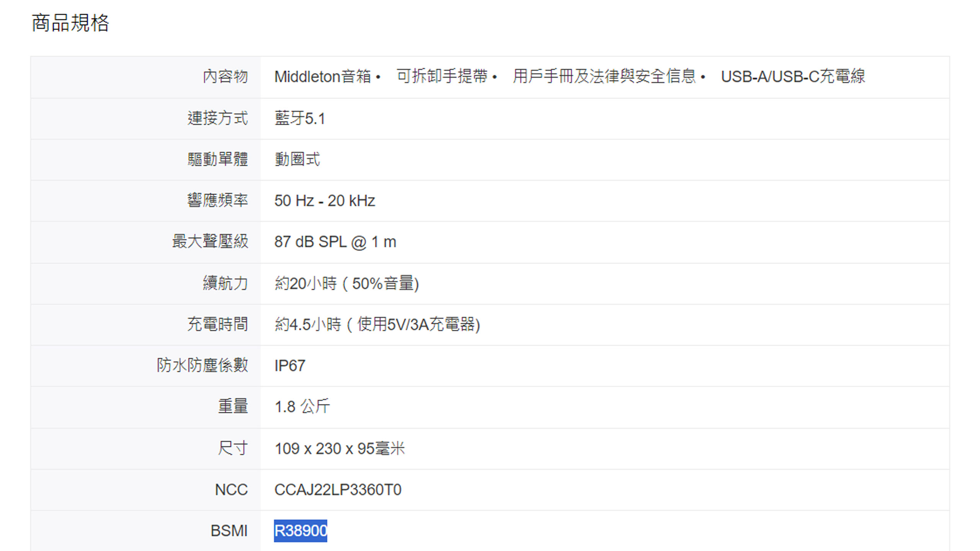
Task: Click the NCC code CCAJ22LP3360T0
Action: (x=338, y=490)
